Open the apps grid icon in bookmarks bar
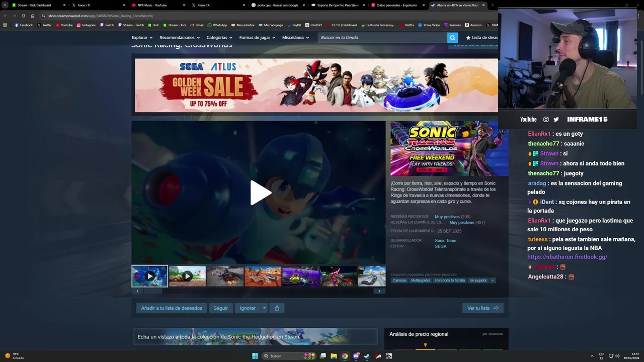The width and height of the screenshot is (644, 362). (5, 25)
